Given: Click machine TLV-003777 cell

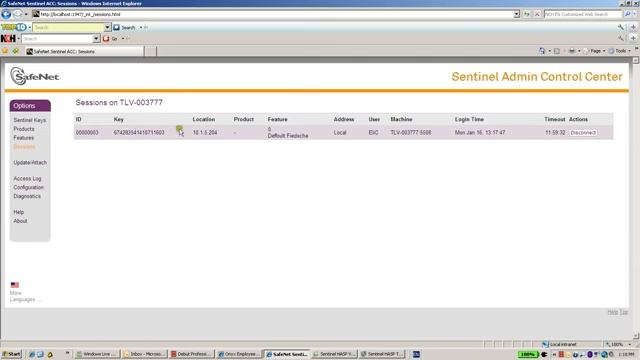Looking at the screenshot, I should coord(411,133).
